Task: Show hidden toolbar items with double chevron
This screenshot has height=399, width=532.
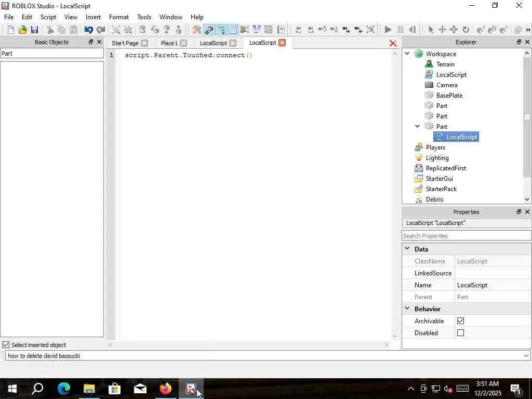Action: (528, 30)
